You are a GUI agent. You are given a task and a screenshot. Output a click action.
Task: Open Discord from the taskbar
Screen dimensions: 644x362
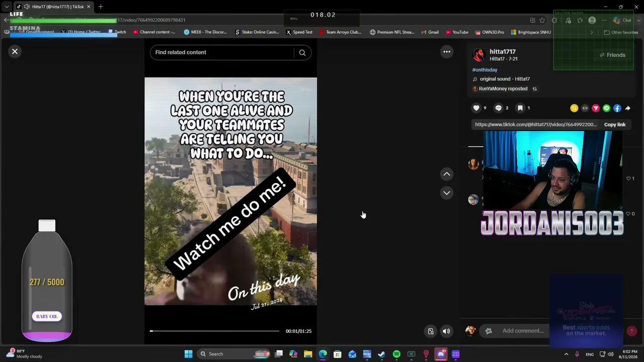[x=441, y=354]
